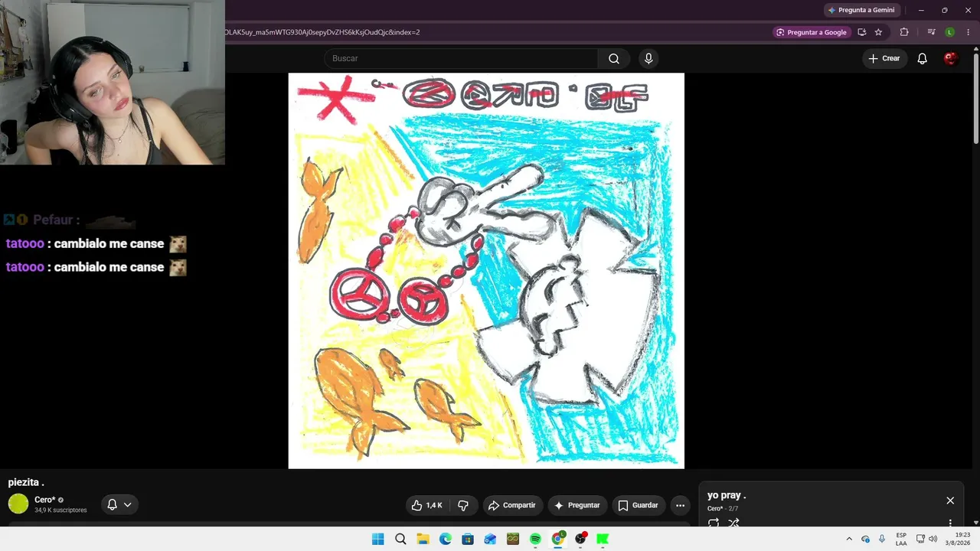Viewport: 980px width, 551px height.
Task: Switch to Chrome in the taskbar
Action: (x=558, y=539)
